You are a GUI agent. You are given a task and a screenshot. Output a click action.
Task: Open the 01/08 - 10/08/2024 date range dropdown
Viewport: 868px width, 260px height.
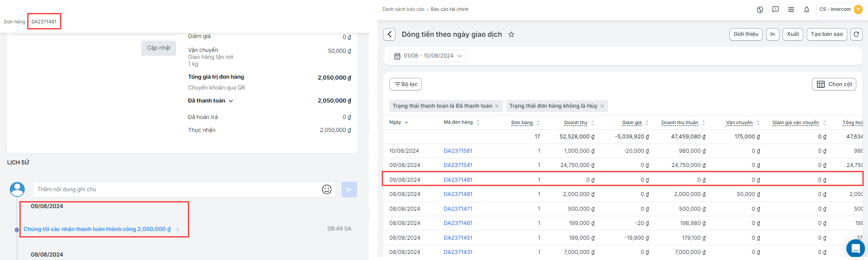click(428, 56)
